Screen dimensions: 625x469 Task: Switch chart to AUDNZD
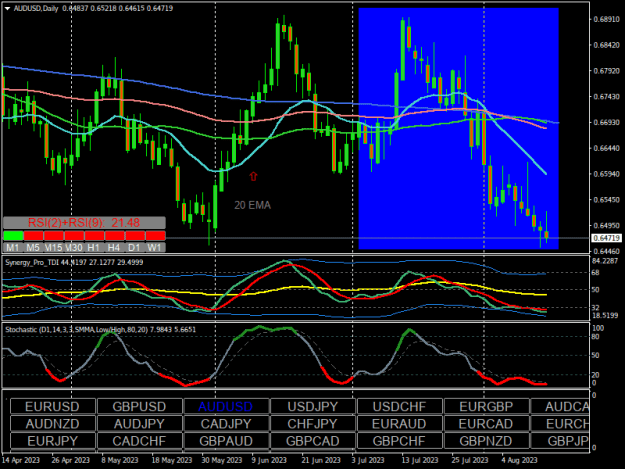53,424
